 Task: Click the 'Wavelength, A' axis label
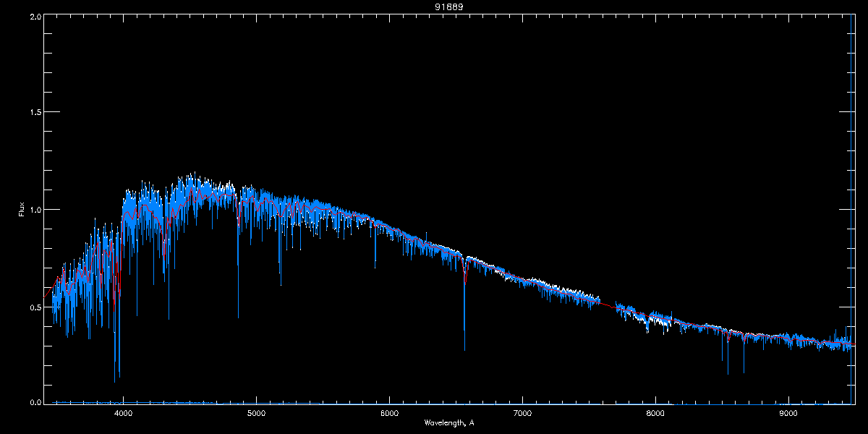pyautogui.click(x=448, y=422)
